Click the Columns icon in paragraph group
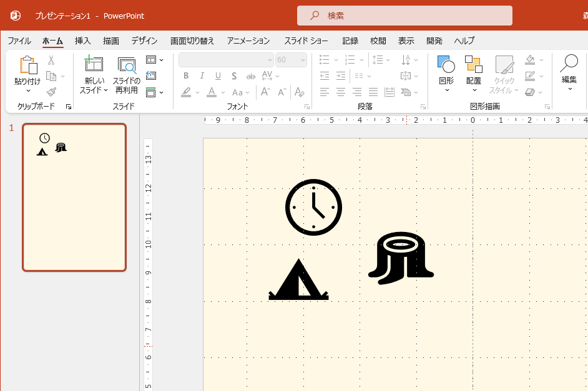The height and width of the screenshot is (391, 588). tap(360, 76)
